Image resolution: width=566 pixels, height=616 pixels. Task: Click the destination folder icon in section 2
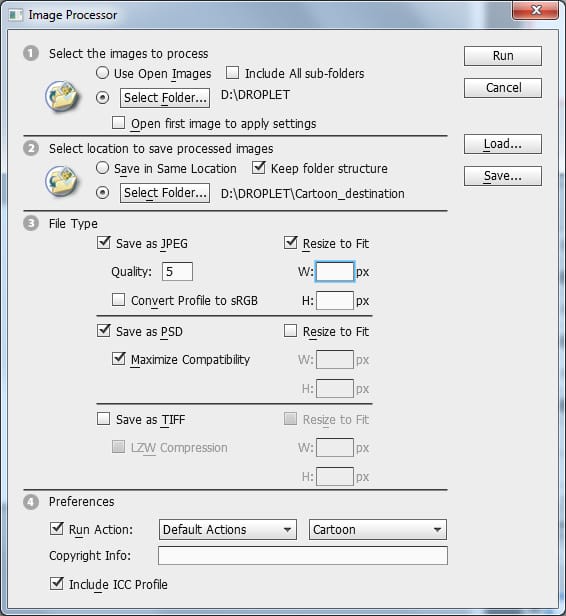[x=62, y=182]
